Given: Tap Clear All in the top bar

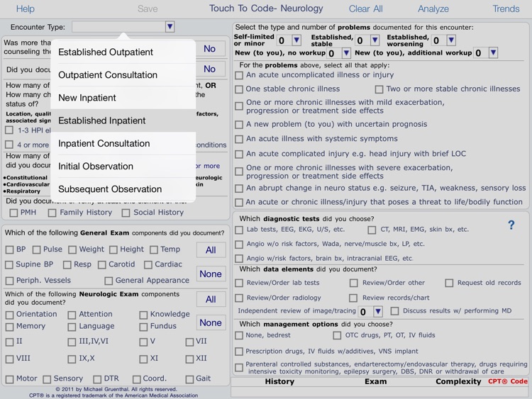Looking at the screenshot, I should pos(365,9).
